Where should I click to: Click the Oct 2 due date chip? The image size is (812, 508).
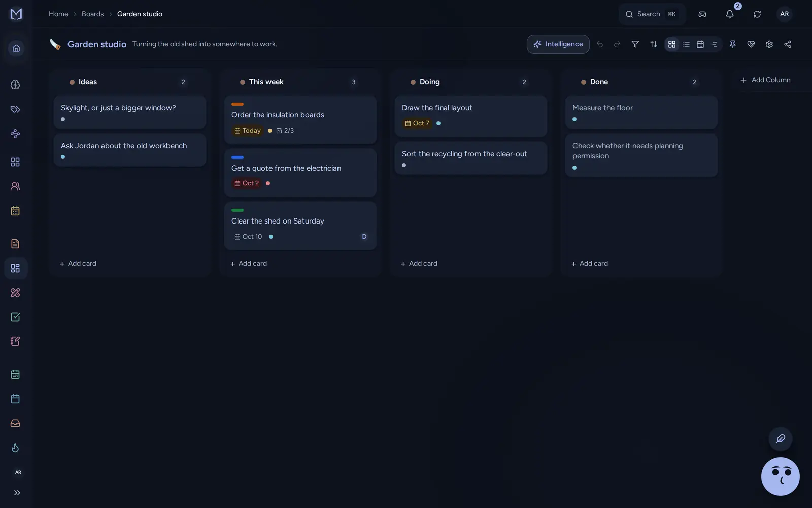(247, 183)
